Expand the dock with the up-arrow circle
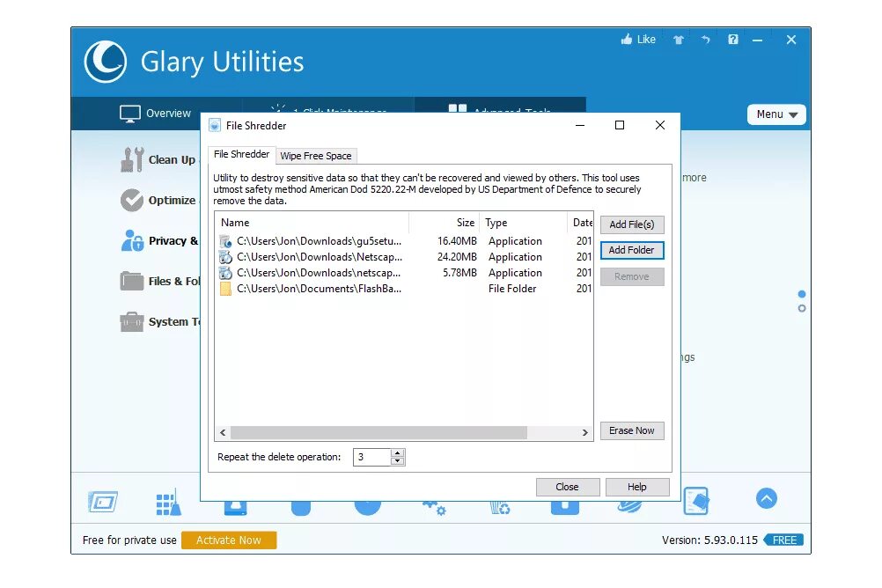This screenshot has width=882, height=588. pyautogui.click(x=766, y=498)
